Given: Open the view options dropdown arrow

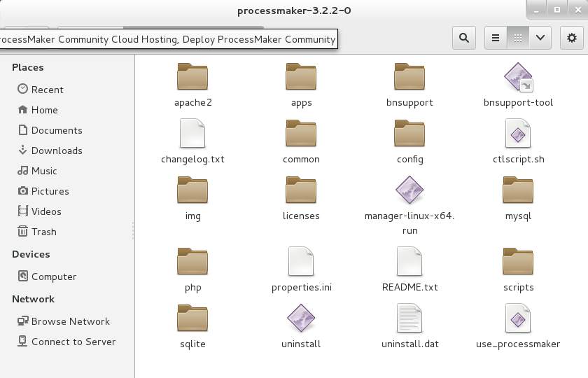Looking at the screenshot, I should pyautogui.click(x=540, y=38).
